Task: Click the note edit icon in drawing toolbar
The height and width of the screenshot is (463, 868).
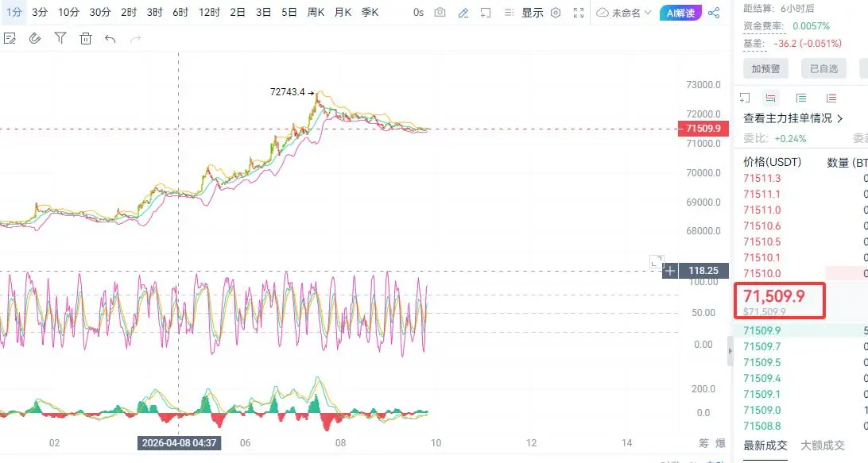Action: click(x=10, y=38)
